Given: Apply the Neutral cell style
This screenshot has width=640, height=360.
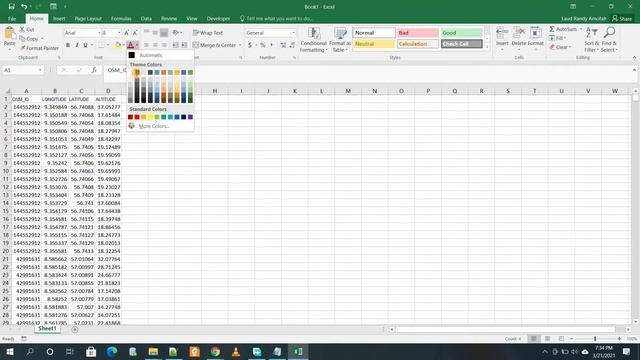Looking at the screenshot, I should 374,44.
